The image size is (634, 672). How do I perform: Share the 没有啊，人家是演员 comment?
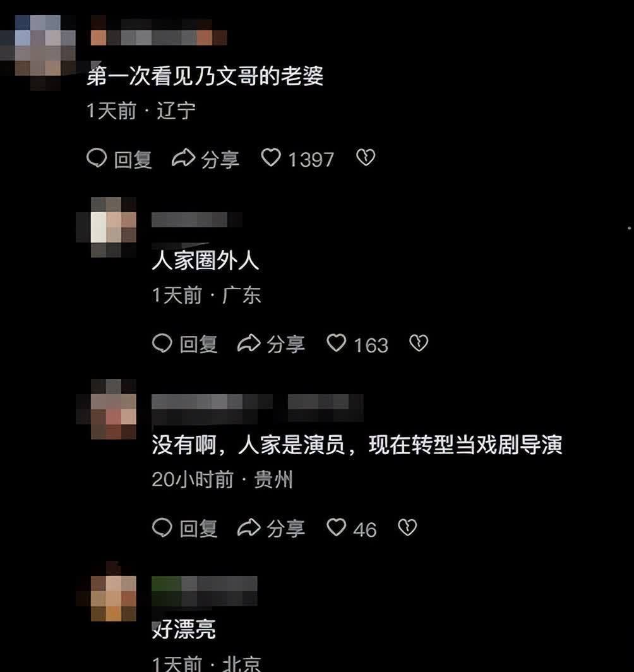click(x=271, y=528)
